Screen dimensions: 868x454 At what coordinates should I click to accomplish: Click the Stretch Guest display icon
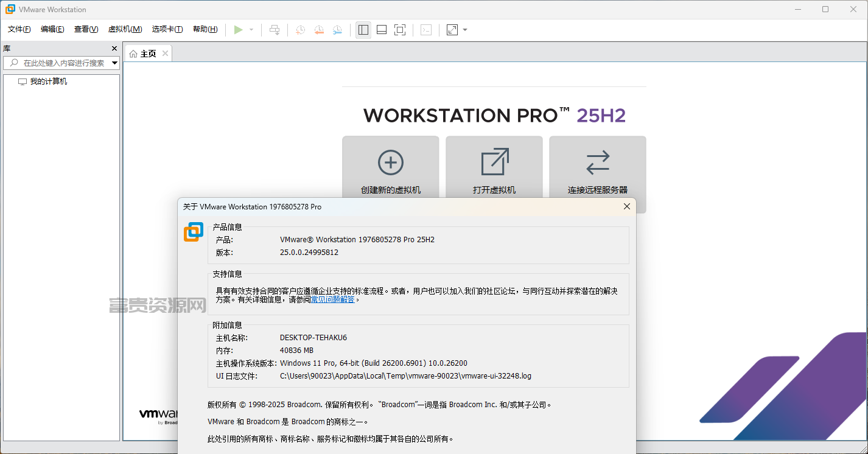[452, 29]
